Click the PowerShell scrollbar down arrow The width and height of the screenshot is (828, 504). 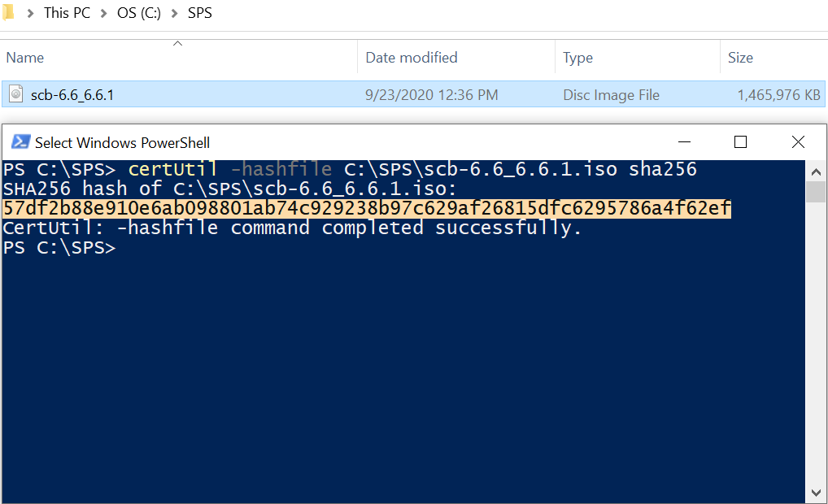816,492
